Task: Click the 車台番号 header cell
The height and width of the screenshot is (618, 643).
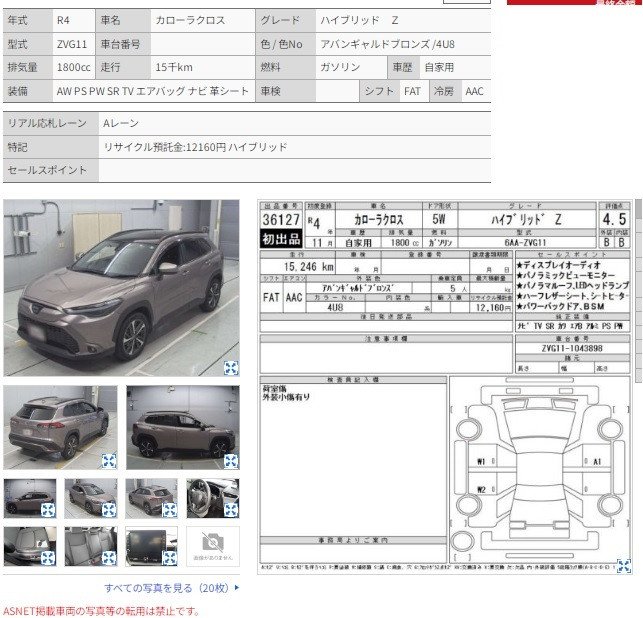Action: point(123,44)
